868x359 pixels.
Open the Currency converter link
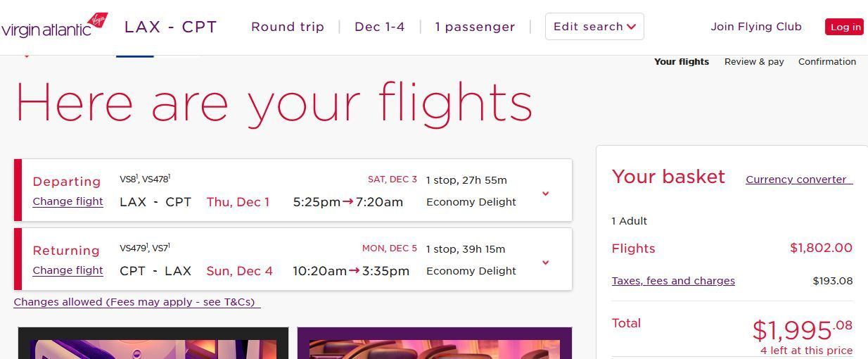[799, 179]
